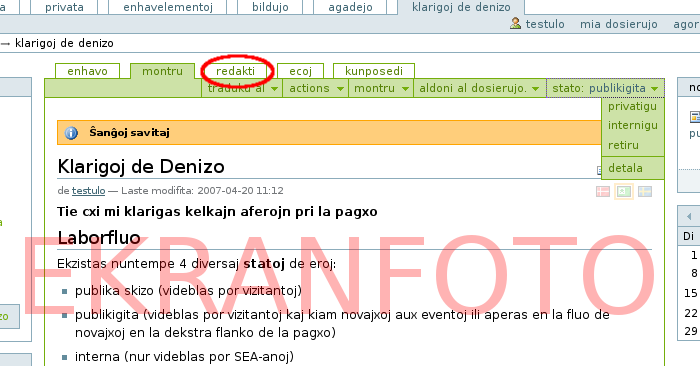Switch to the "redakti" tab

(x=235, y=71)
